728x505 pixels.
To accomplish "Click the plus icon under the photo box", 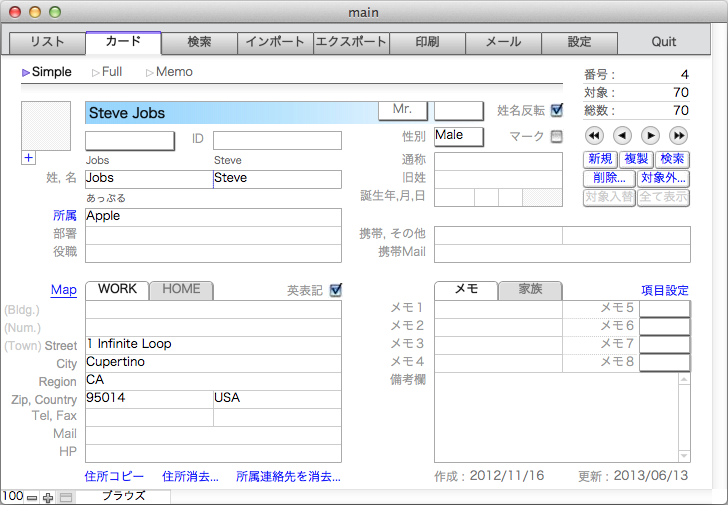I will tap(28, 158).
